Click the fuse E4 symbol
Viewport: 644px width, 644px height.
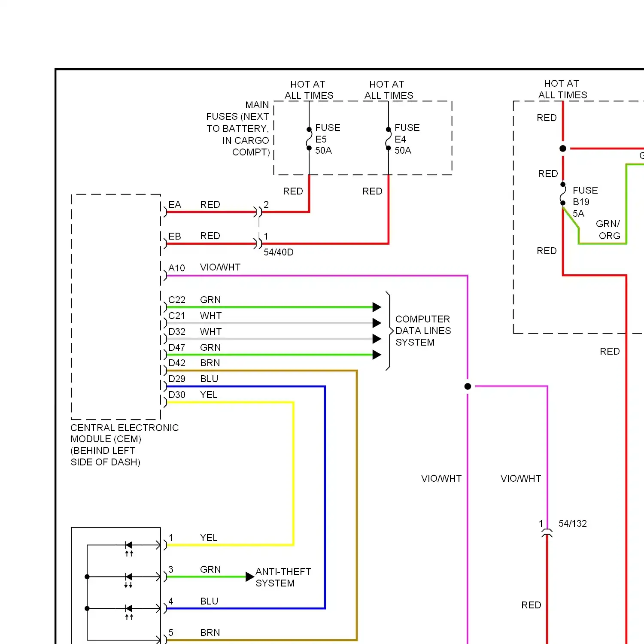[389, 139]
